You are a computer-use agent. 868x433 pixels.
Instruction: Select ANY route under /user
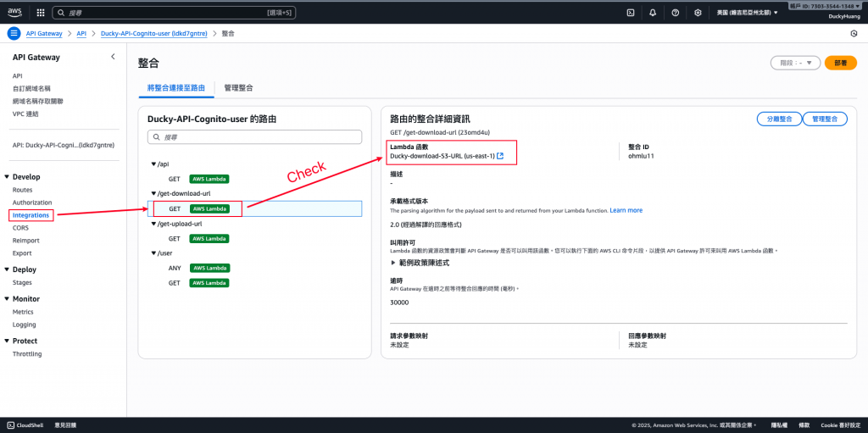click(x=175, y=268)
